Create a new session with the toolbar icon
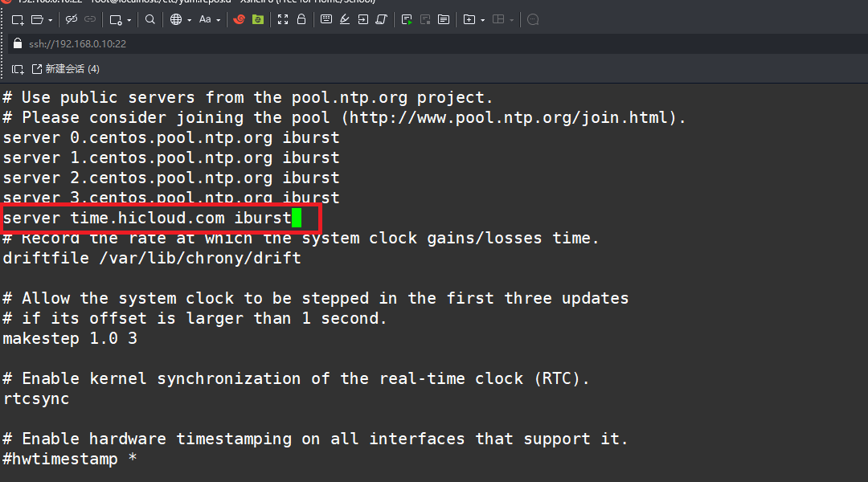868x482 pixels. [x=18, y=20]
